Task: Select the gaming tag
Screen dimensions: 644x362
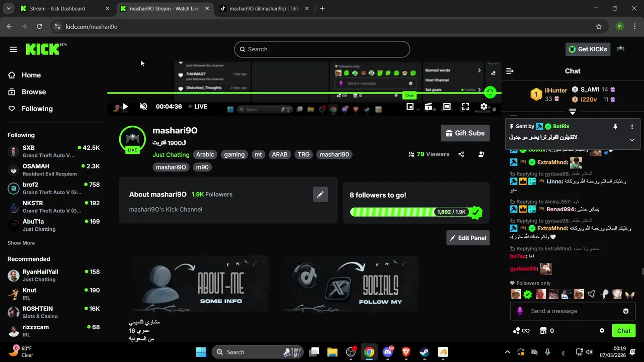Action: tap(234, 155)
